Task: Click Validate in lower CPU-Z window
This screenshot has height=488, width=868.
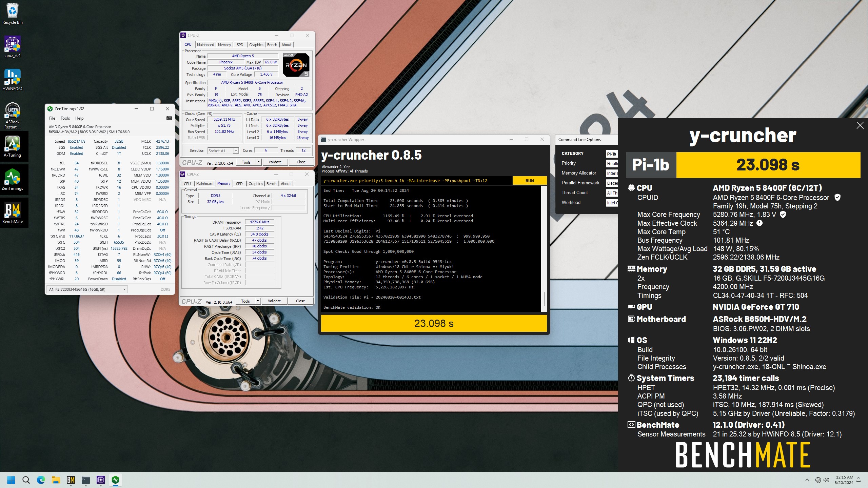Action: 274,301
